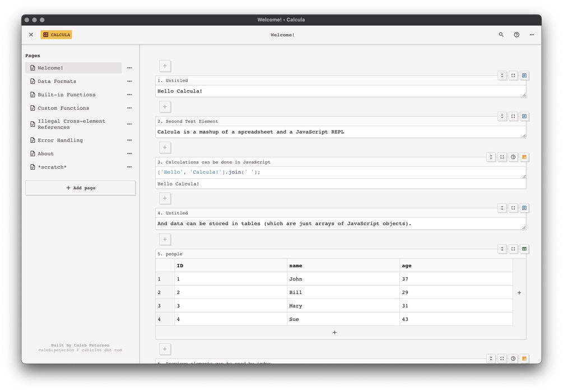563x392 pixels.
Task: Click the text type icon on element 4
Action: pyautogui.click(x=524, y=208)
